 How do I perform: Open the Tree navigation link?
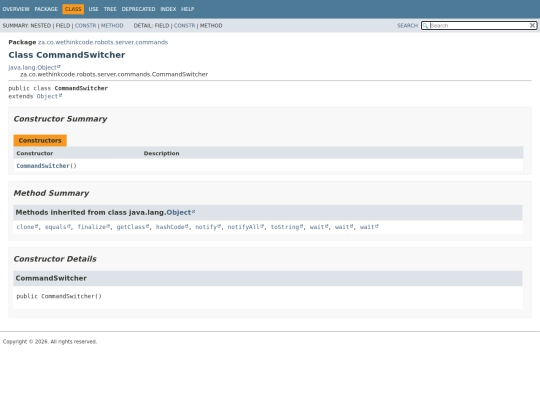point(110,9)
